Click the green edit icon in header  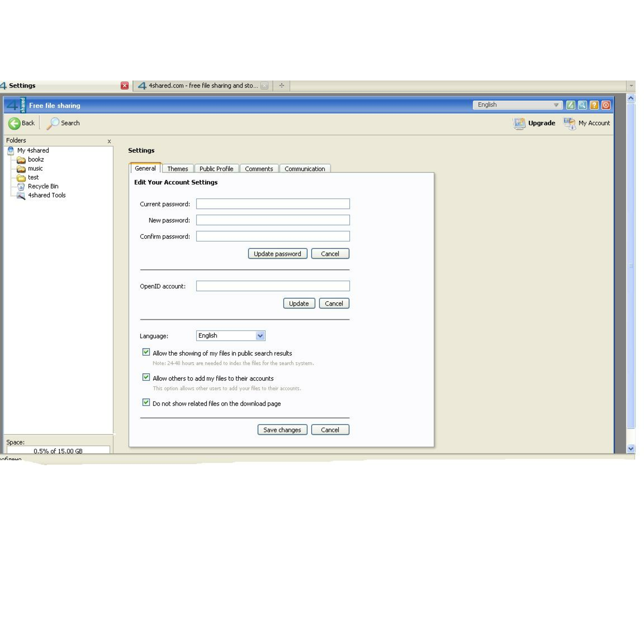[x=571, y=105]
